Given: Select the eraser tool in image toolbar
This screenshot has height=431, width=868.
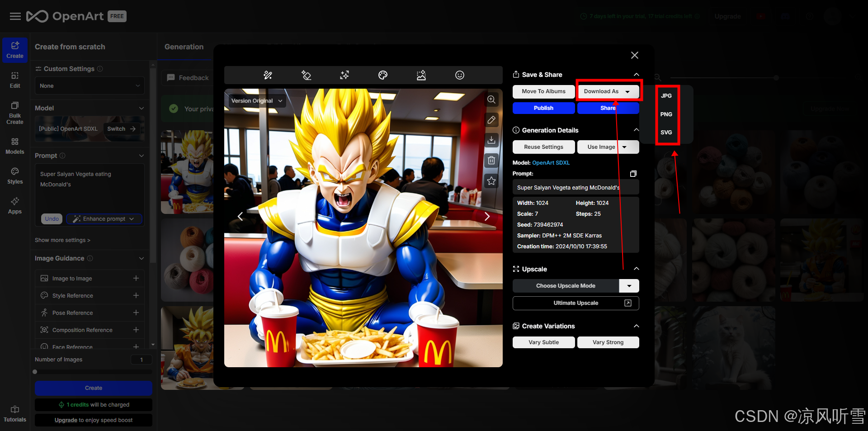Looking at the screenshot, I should pos(306,75).
